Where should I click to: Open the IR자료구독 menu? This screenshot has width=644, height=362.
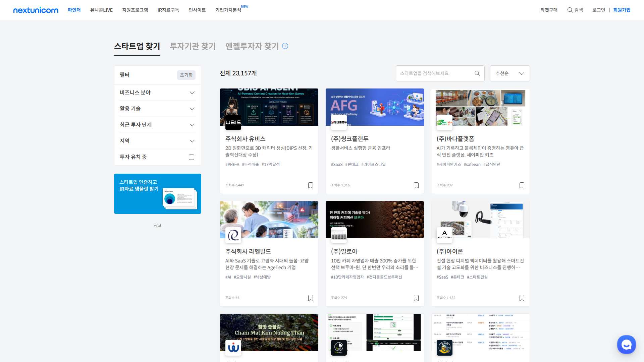point(168,10)
